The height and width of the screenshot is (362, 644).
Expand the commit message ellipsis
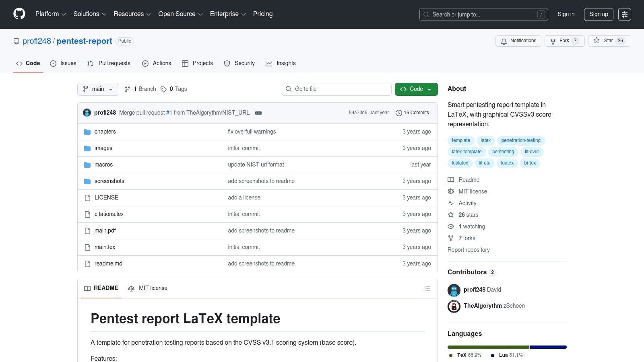click(258, 113)
